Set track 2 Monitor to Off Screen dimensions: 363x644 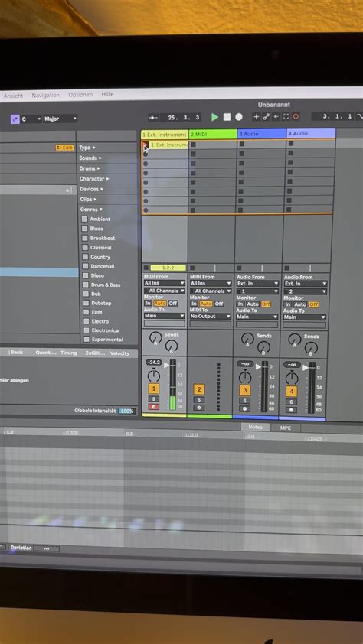point(219,304)
